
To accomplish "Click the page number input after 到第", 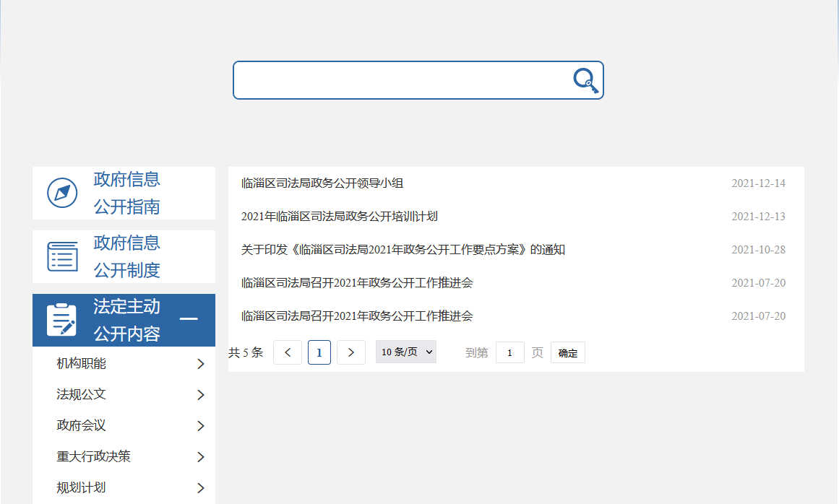I will click(x=510, y=352).
